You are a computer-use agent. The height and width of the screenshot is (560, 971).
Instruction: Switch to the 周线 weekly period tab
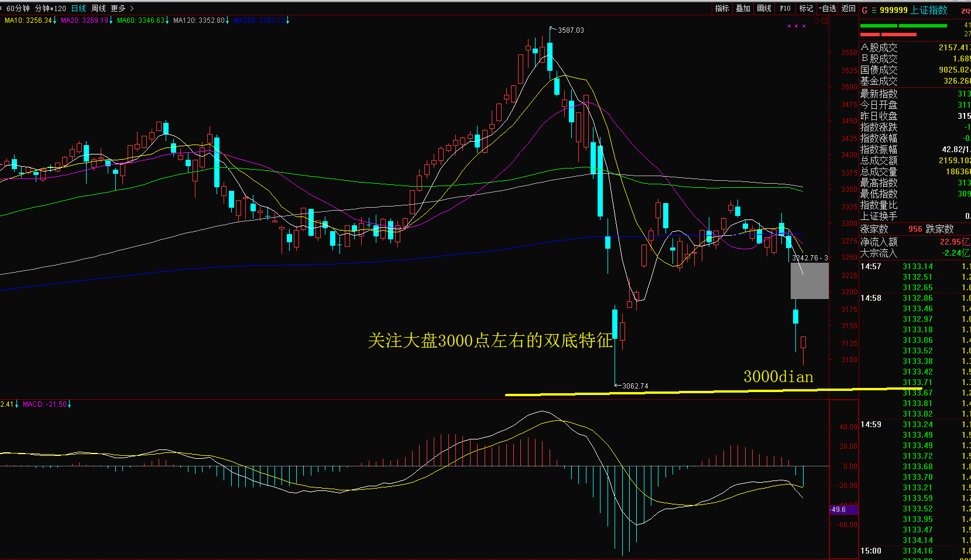click(x=98, y=8)
